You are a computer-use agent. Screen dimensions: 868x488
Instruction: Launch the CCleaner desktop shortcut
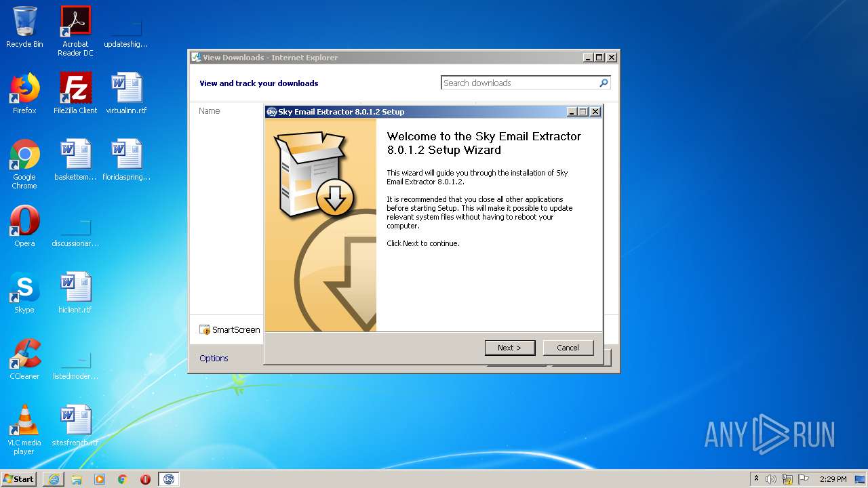pyautogui.click(x=24, y=359)
